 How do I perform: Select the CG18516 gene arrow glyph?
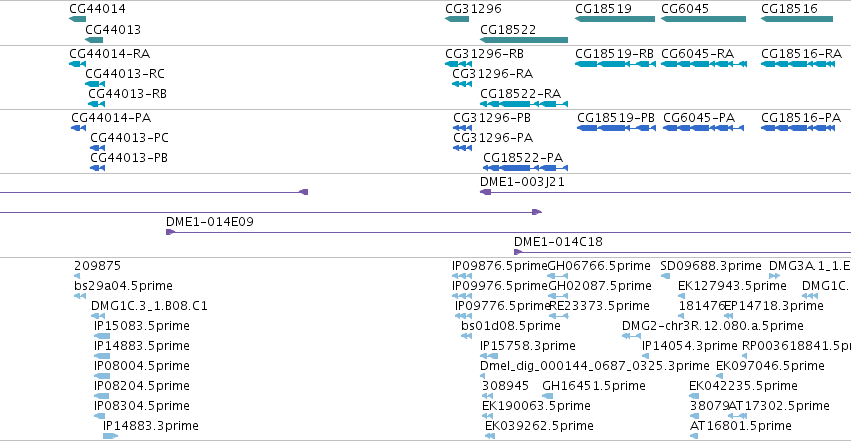pos(797,19)
